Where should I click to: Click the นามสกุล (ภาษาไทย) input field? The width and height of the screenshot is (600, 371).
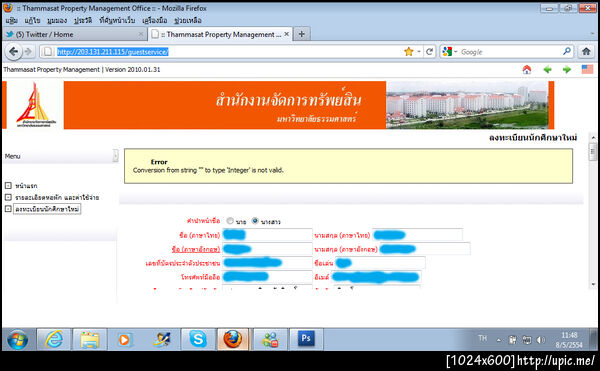point(417,234)
